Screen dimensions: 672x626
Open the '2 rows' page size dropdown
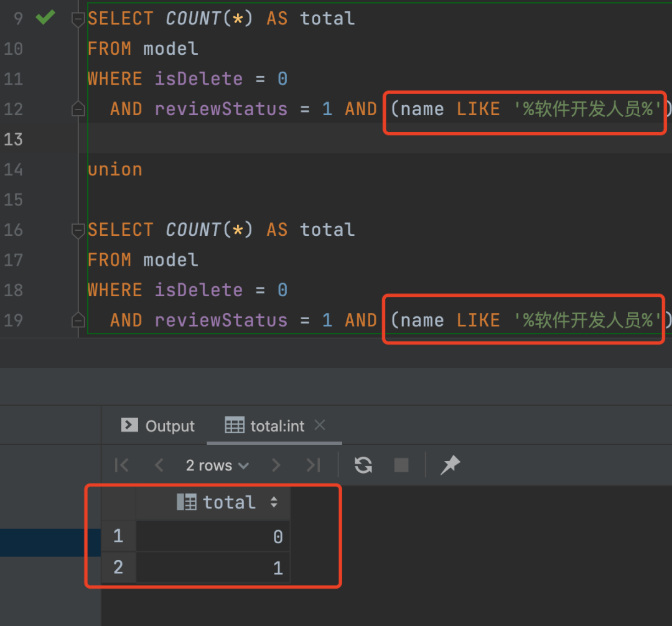coord(217,465)
